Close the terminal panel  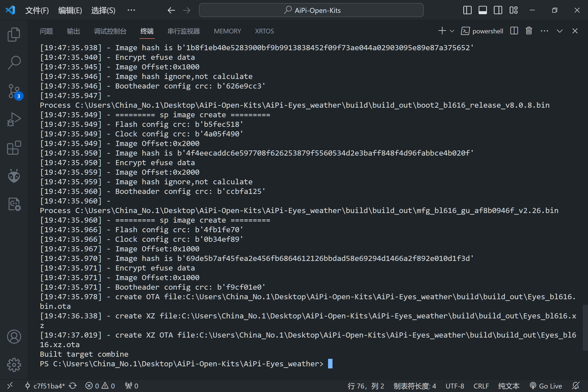(575, 31)
